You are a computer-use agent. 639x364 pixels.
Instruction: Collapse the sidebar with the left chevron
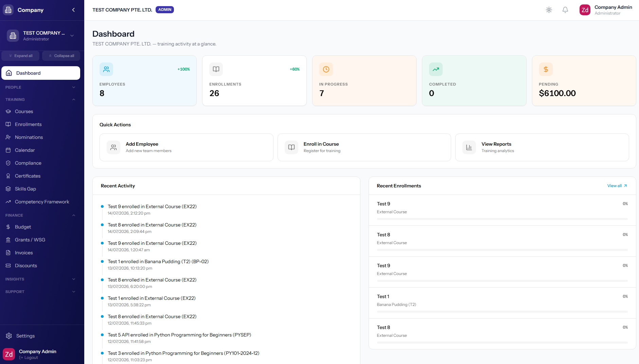tap(73, 10)
